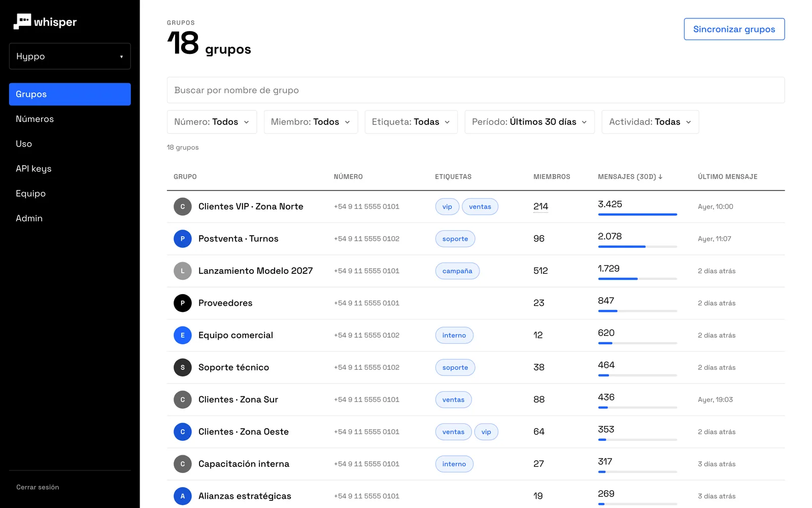Click the Alianzas estratégicas avatar
Screen dimensions: 812x508
(x=183, y=496)
